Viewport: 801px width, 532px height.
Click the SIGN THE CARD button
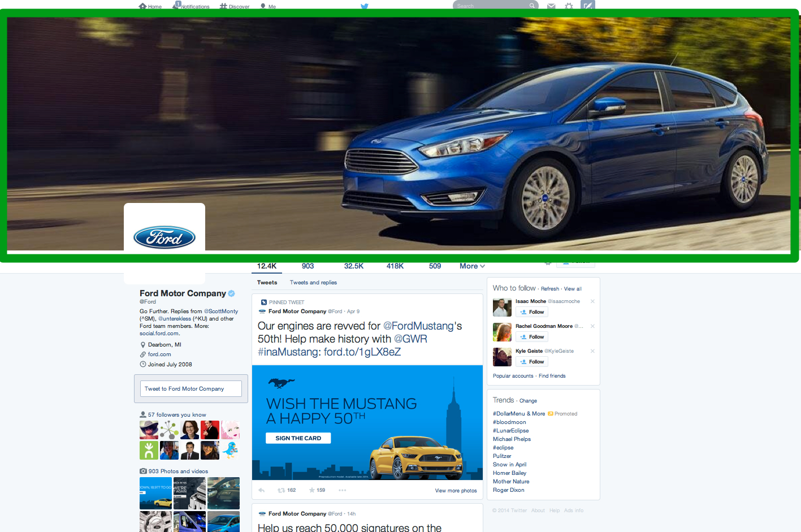(298, 438)
